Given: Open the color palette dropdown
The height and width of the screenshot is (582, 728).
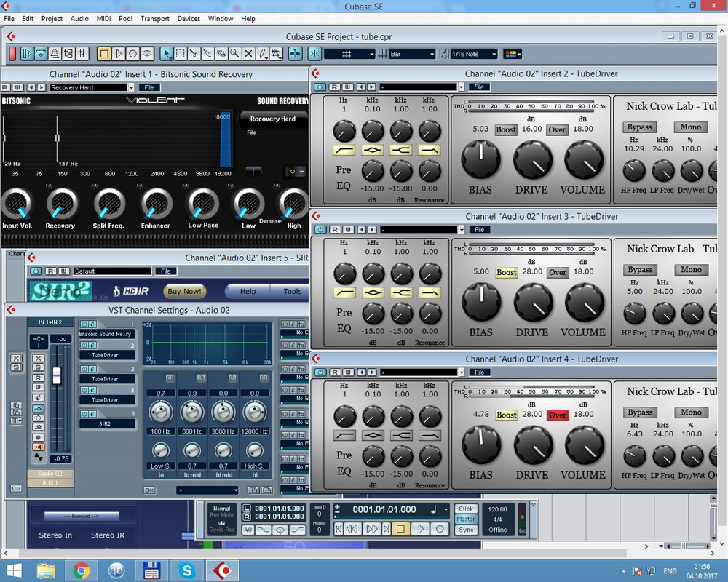Looking at the screenshot, I should (513, 54).
